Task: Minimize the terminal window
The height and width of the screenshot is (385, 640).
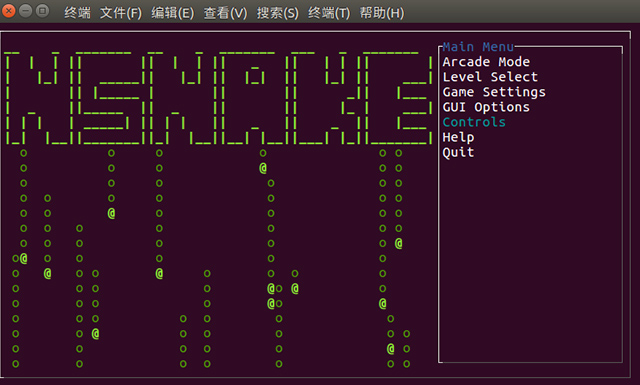Action: 25,11
